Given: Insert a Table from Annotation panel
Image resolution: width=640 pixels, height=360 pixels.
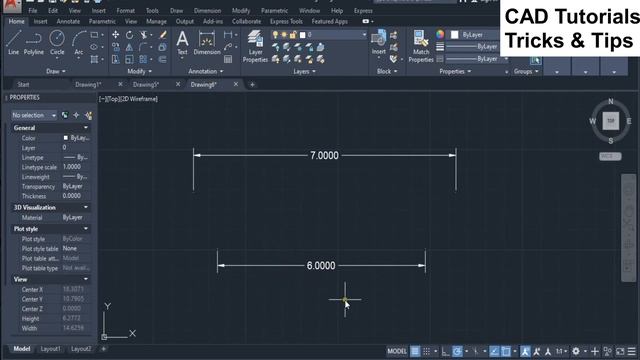Looking at the screenshot, I should tap(228, 60).
